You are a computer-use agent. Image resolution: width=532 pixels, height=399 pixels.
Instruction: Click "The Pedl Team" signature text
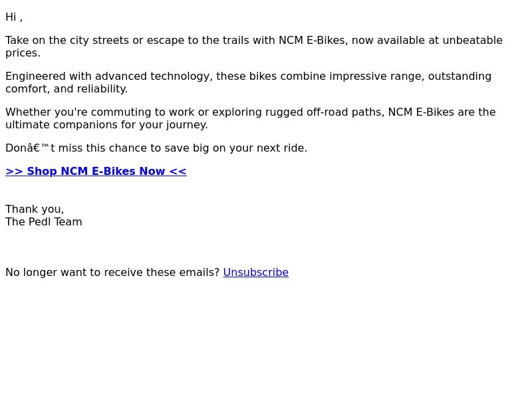point(44,222)
